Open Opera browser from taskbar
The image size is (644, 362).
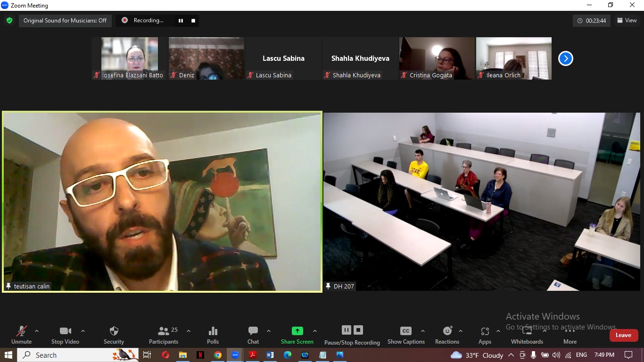pos(165,355)
